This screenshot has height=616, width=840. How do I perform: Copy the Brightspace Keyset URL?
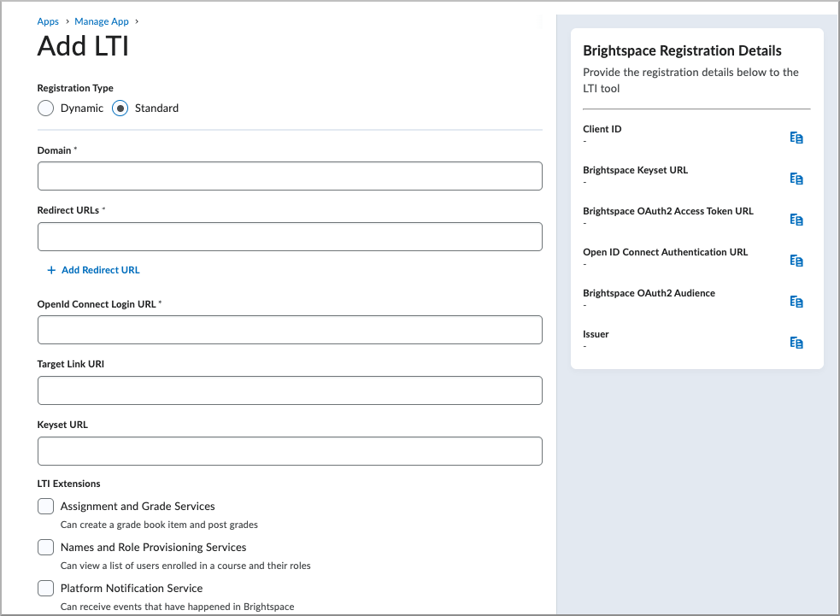[796, 179]
